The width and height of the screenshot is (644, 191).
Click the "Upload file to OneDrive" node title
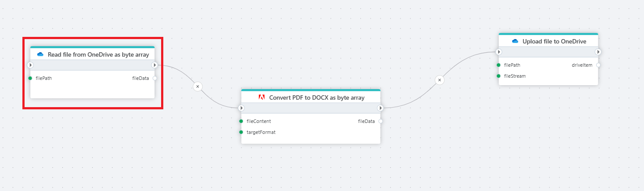554,41
